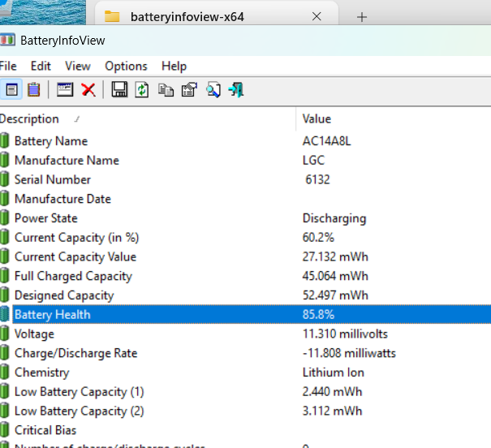Screen dimensions: 491x448
Task: Click the Copy selected items icon
Action: (x=166, y=90)
